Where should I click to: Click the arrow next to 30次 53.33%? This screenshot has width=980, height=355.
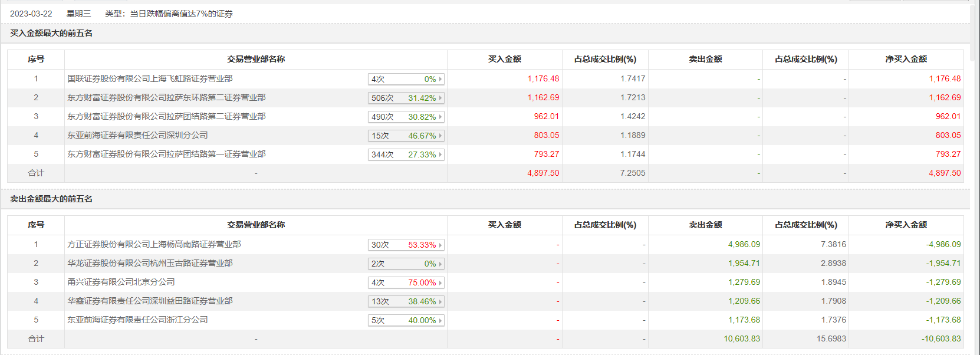pos(440,245)
